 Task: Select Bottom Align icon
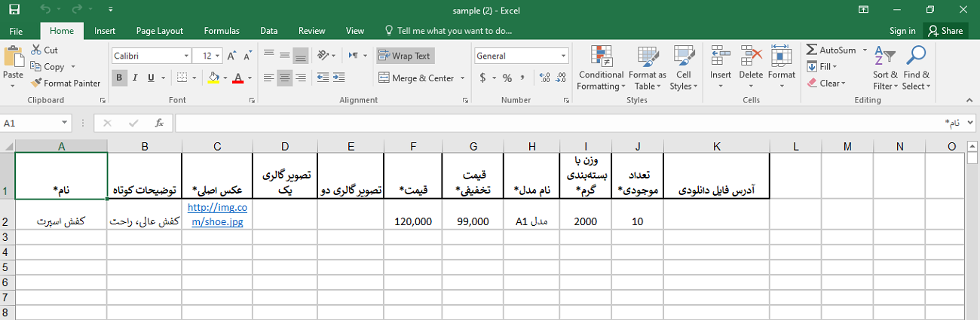click(x=301, y=56)
